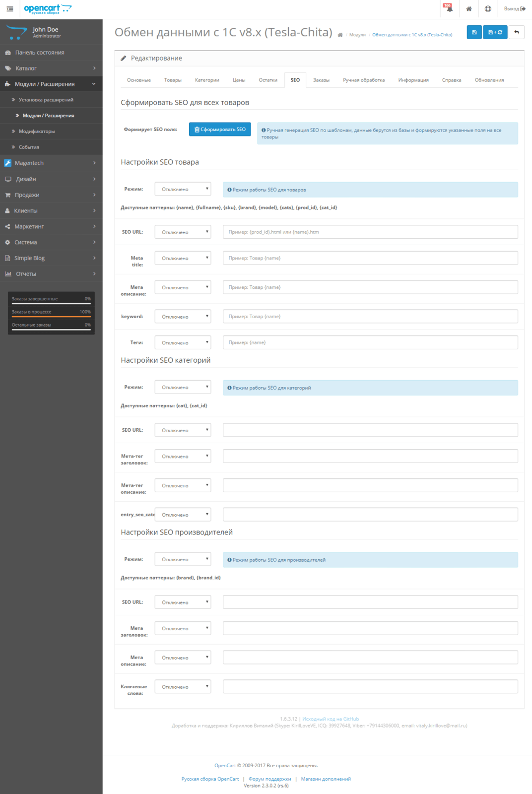532x794 pixels.
Task: Switch to the Товары tab
Action: click(x=173, y=80)
